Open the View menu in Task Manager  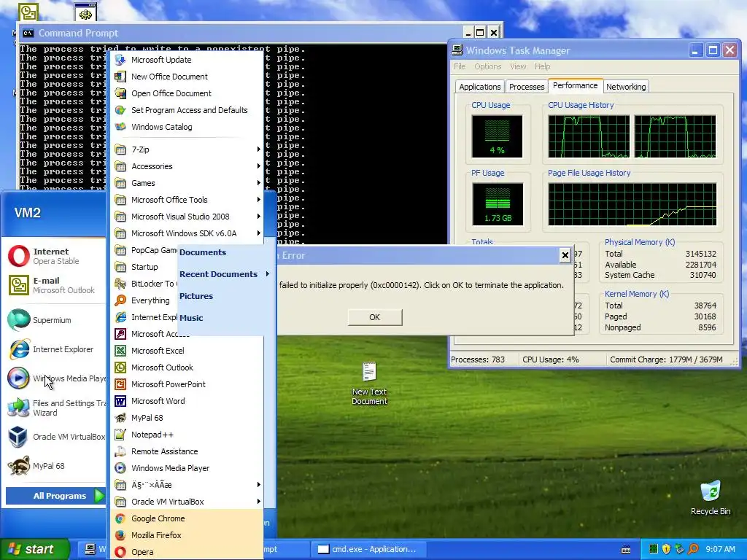pos(518,66)
